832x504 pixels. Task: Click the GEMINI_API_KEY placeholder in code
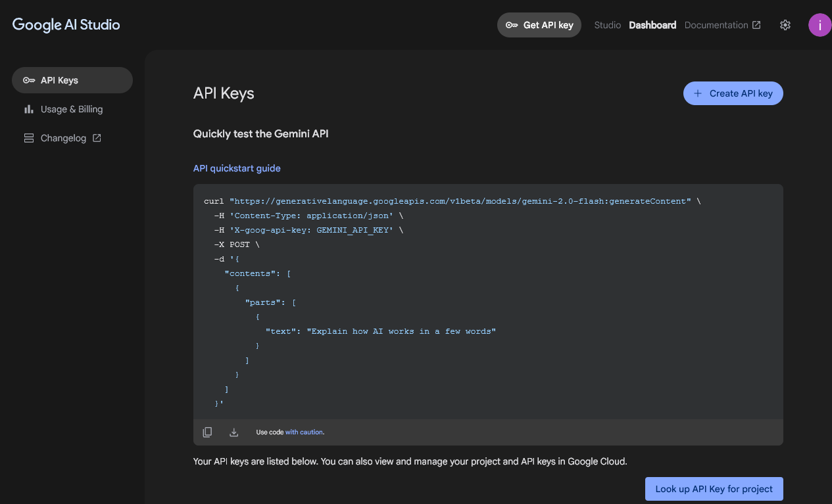tap(355, 230)
